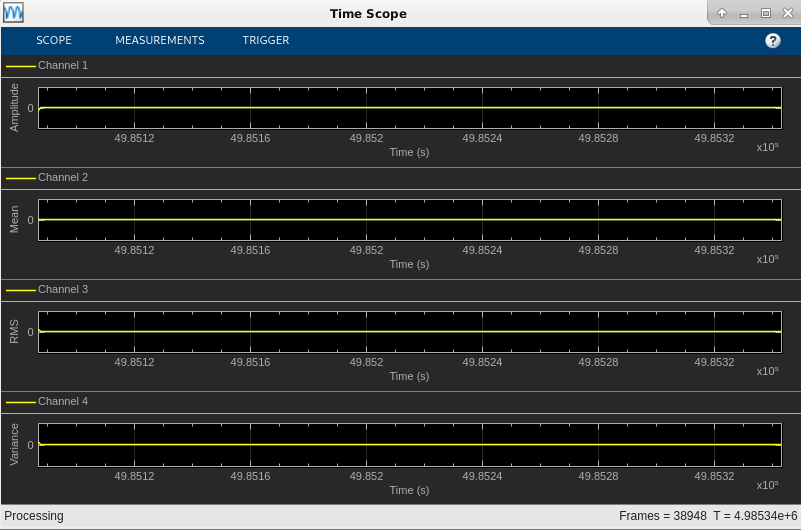Screen dimensions: 801x530
Task: Open the SCOPE tab
Action: click(54, 40)
